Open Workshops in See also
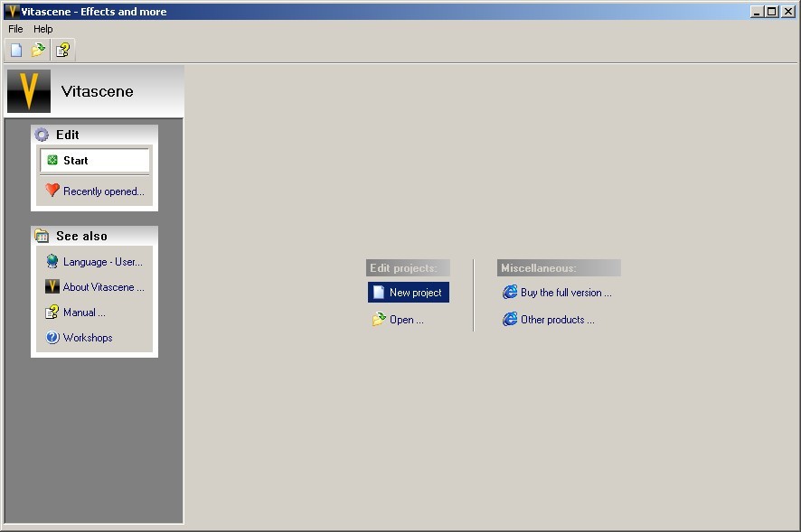 point(88,338)
